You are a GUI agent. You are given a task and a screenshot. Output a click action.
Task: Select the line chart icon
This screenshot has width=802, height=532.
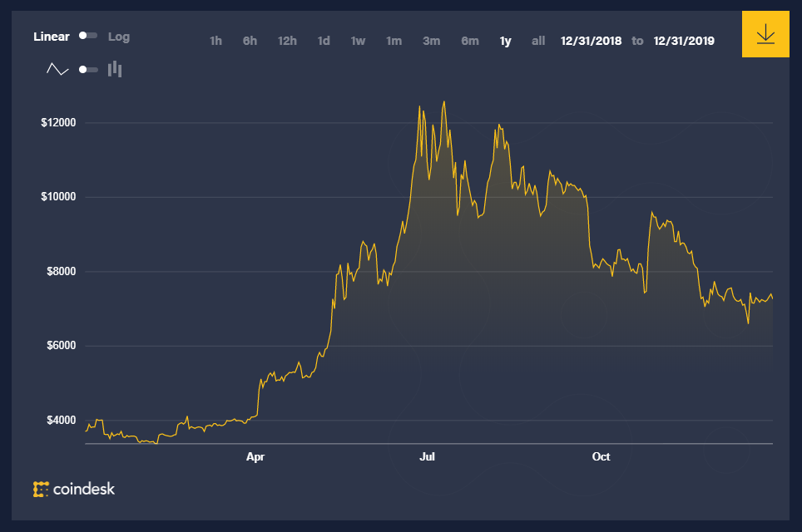click(x=57, y=70)
